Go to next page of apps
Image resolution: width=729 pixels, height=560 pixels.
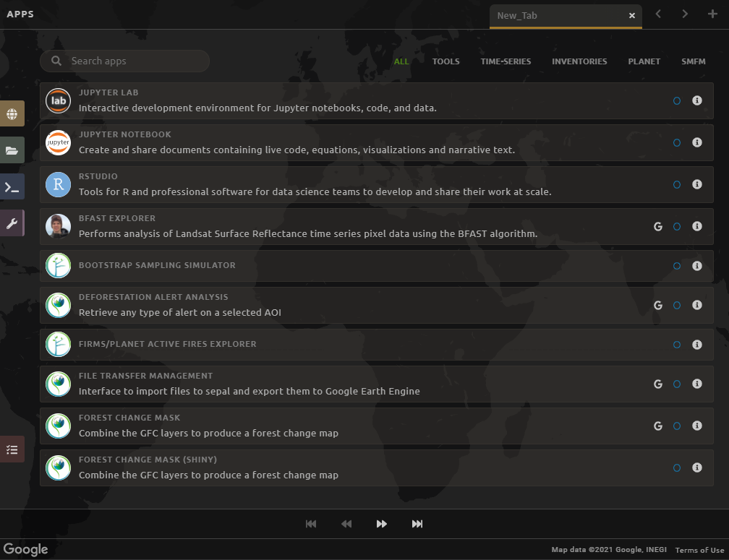coord(382,524)
